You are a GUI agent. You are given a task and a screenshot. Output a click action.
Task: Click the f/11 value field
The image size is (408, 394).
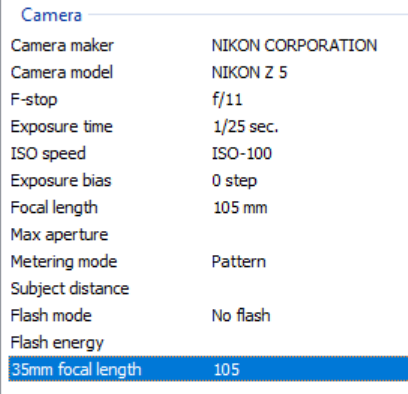coord(227,99)
